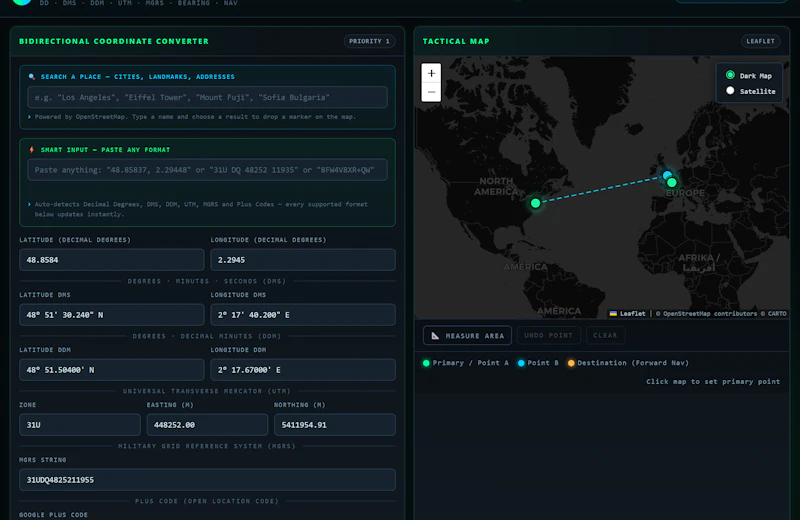Screen dimensions: 800x520
Task: Click the Universal Transverse Mercator section label
Action: [x=207, y=391]
